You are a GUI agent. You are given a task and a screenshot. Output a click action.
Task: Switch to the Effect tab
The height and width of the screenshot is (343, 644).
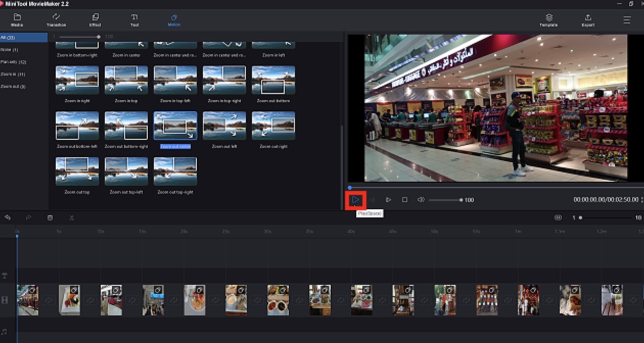pyautogui.click(x=95, y=20)
